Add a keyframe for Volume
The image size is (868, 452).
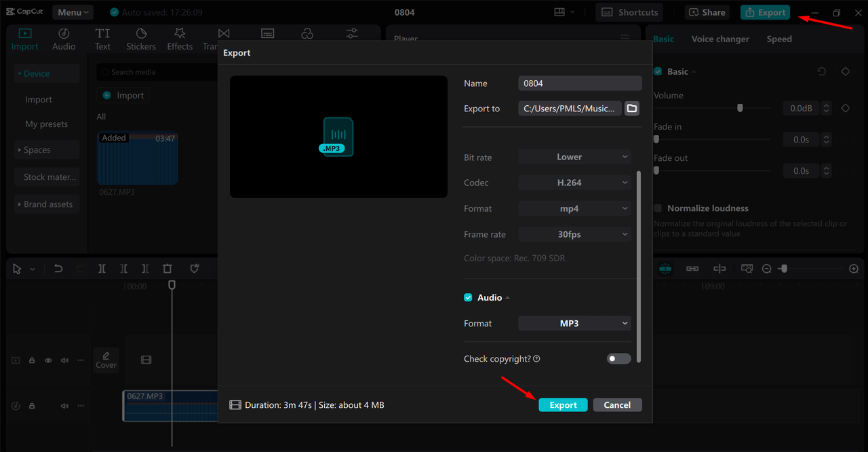click(846, 108)
